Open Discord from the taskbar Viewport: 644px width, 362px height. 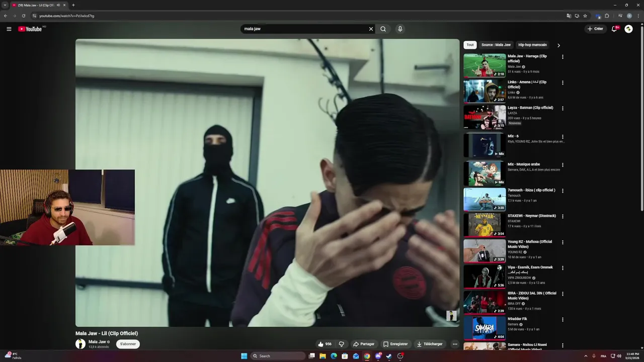378,356
